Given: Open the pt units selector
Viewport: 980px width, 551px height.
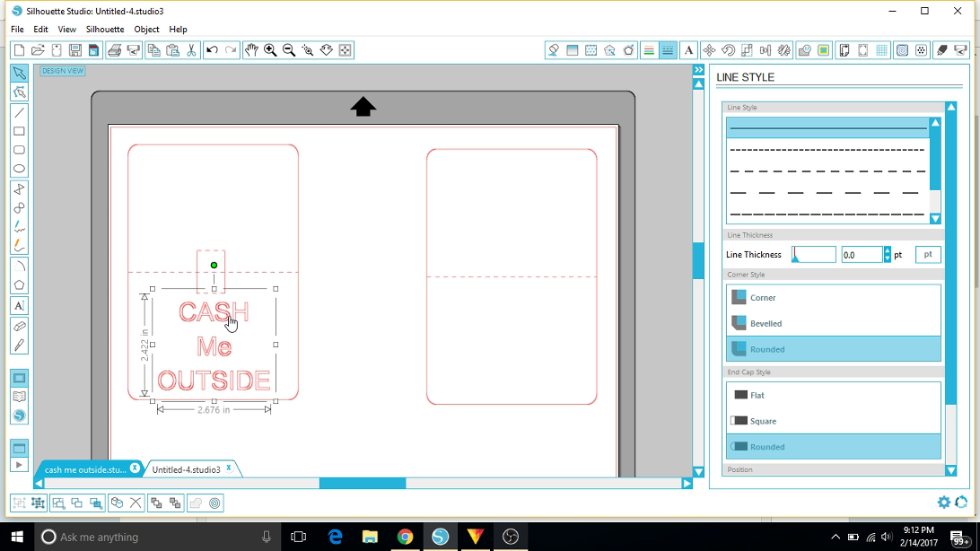Looking at the screenshot, I should [928, 254].
